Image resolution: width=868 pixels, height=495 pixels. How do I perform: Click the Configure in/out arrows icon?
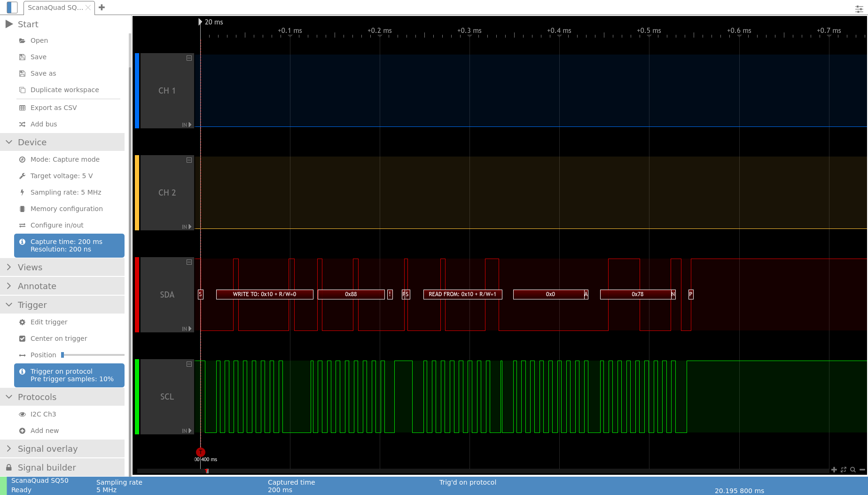point(22,225)
